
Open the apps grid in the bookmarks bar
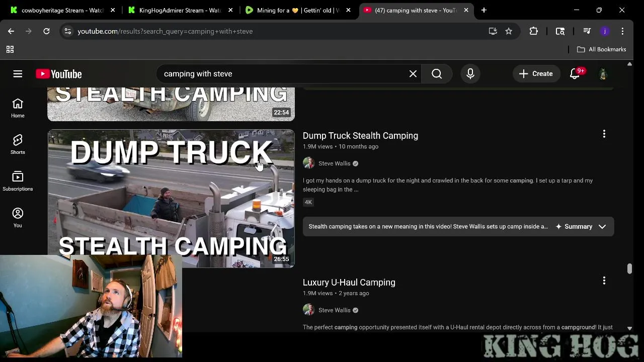point(10,49)
